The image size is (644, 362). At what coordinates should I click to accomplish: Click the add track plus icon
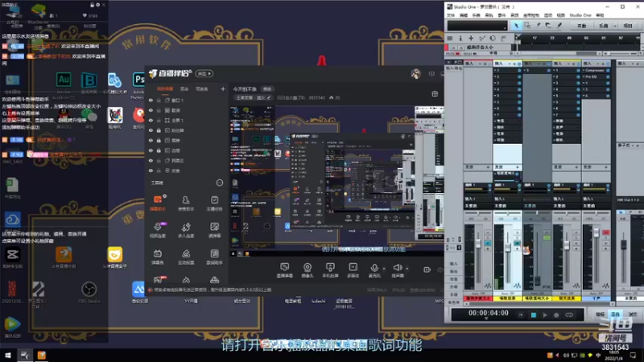coord(471,38)
